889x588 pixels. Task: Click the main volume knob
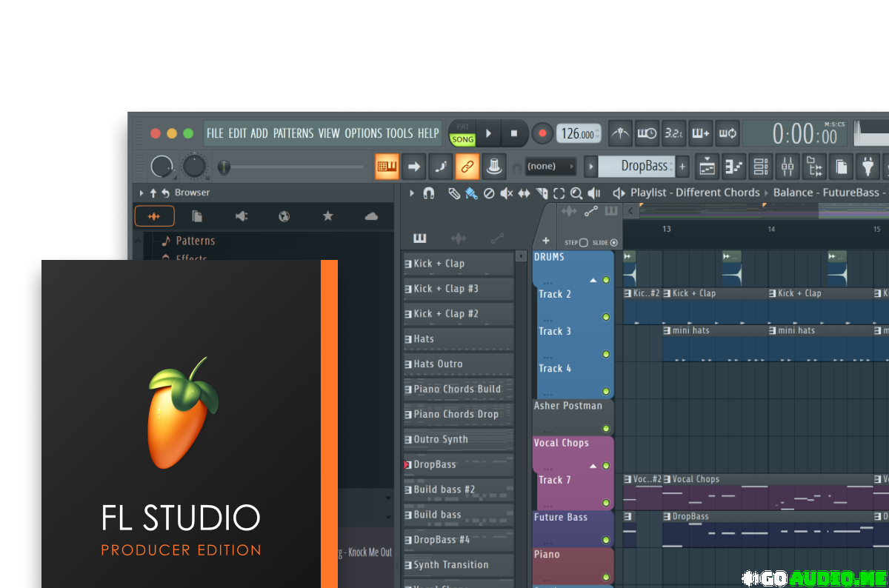click(162, 167)
